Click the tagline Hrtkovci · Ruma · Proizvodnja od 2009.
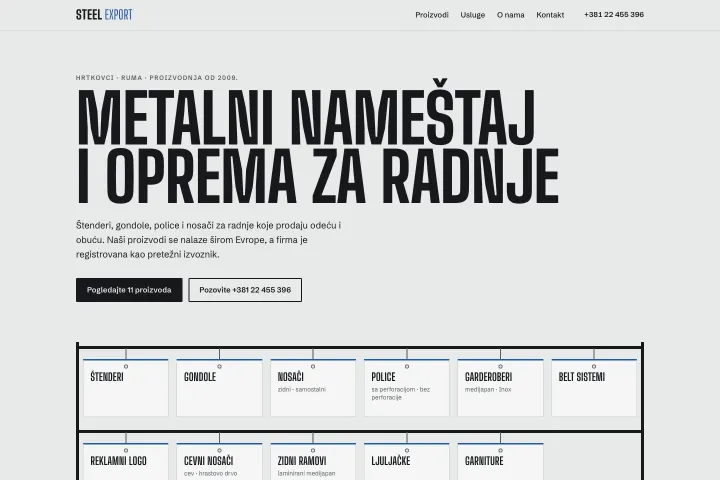This screenshot has height=480, width=720. pos(157,78)
